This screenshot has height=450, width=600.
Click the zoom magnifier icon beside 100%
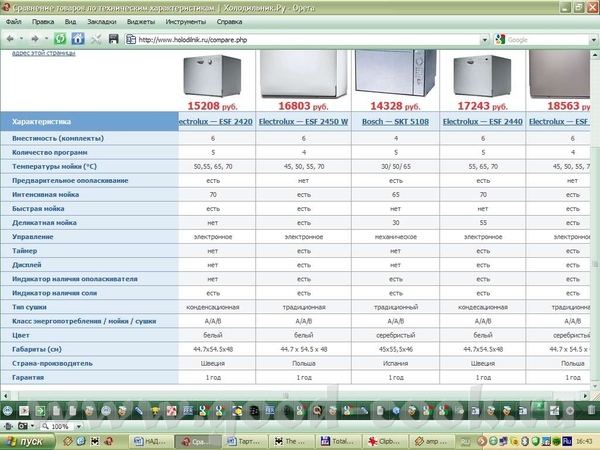coord(45,426)
